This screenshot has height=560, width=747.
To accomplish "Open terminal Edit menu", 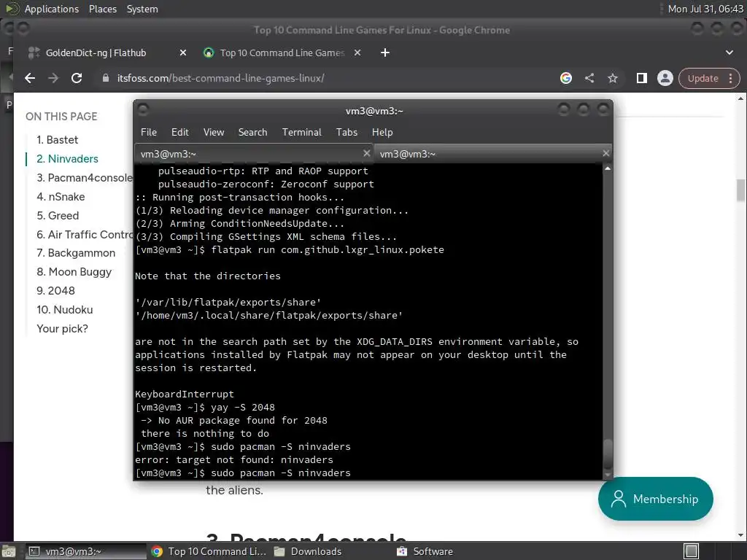I will tap(179, 133).
